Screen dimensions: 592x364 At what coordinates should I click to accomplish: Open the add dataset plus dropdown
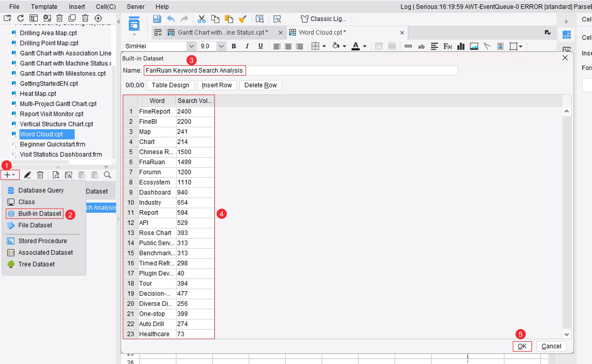10,175
